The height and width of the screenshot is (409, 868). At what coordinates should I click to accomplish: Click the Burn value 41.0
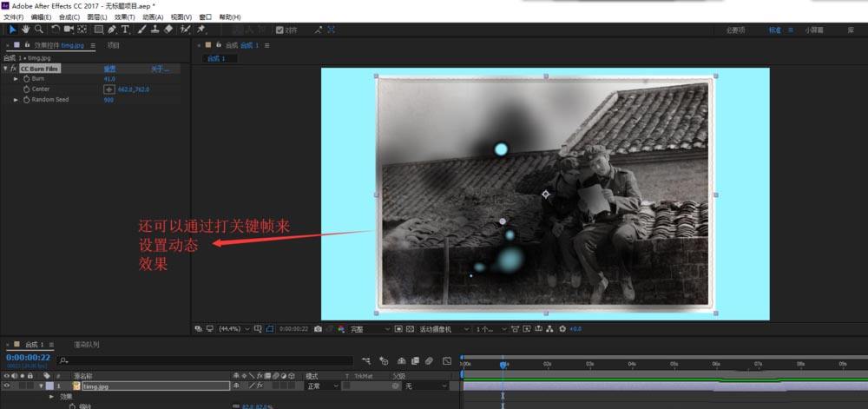(109, 79)
